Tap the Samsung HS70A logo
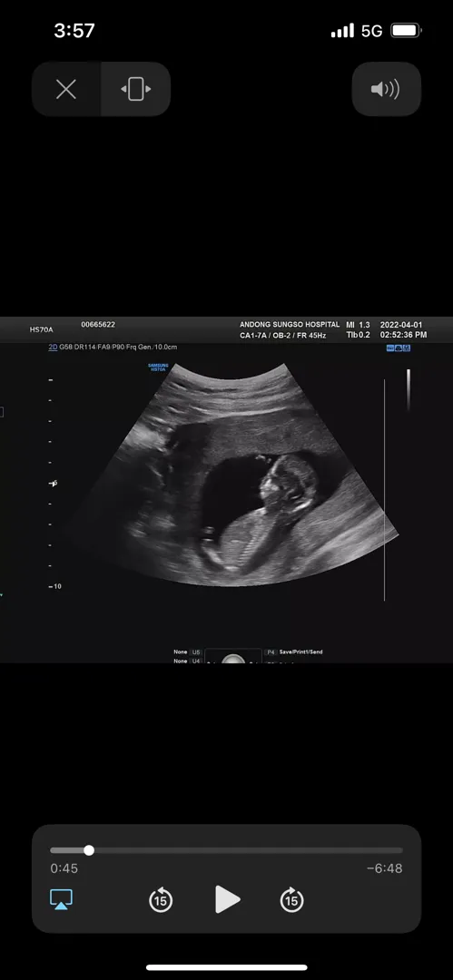 158,367
